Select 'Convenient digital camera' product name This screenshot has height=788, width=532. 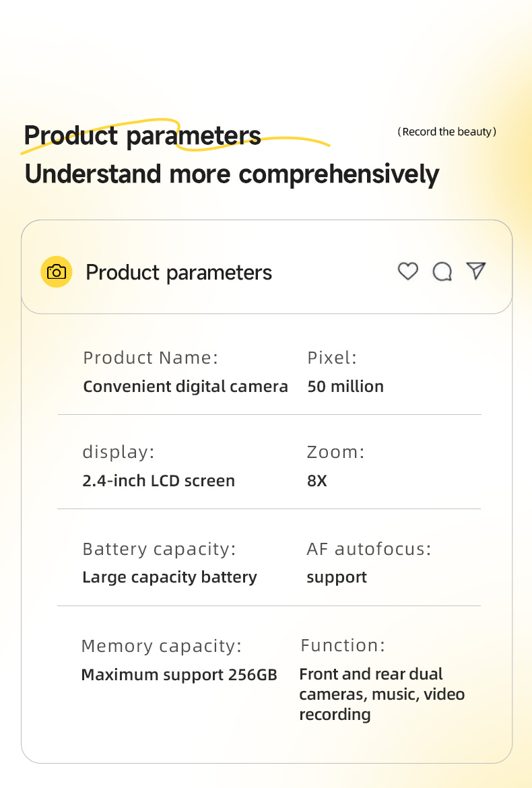pos(185,387)
